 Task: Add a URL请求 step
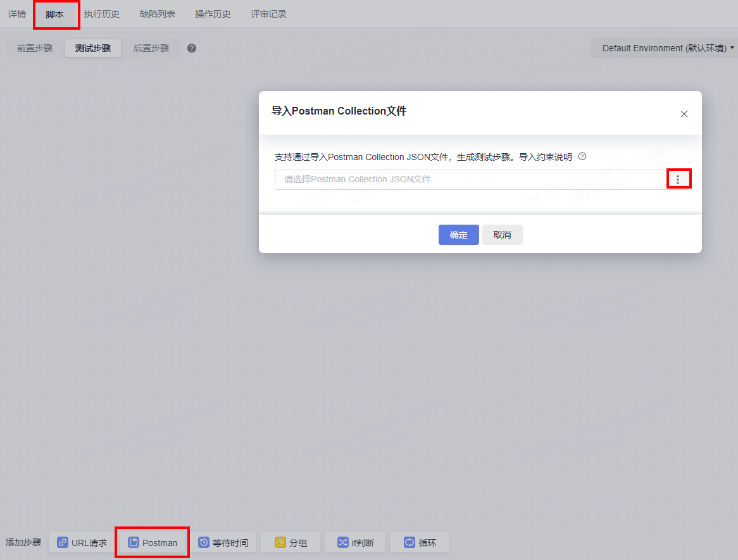click(x=82, y=542)
